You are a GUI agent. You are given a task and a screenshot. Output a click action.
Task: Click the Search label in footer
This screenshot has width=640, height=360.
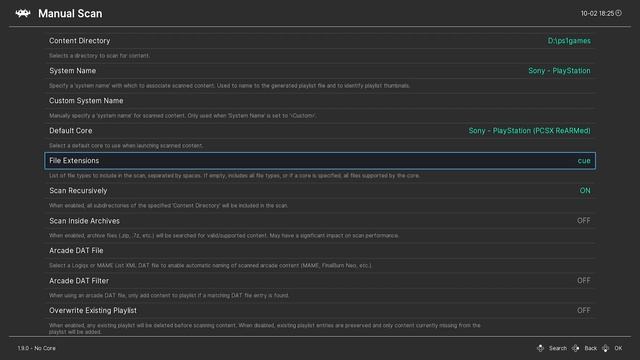[558, 348]
